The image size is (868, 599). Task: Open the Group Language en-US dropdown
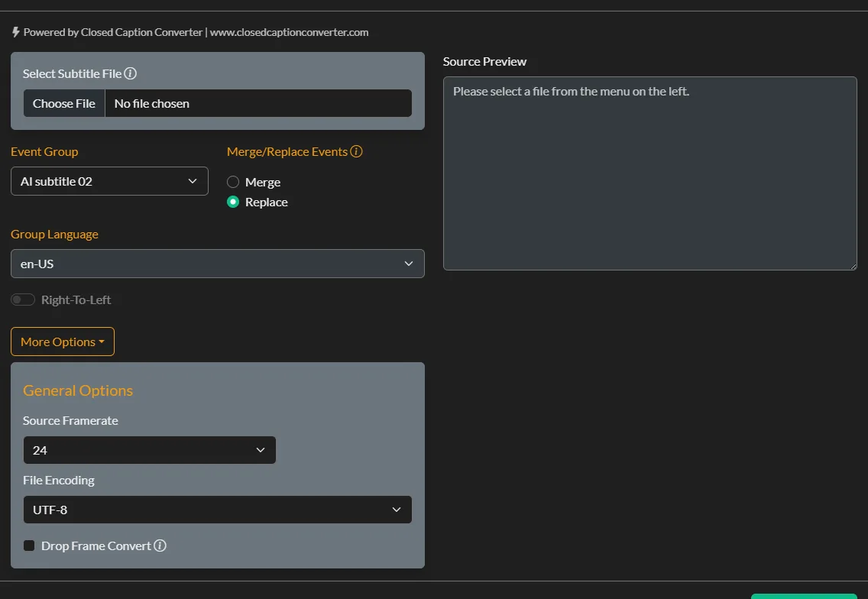(218, 264)
